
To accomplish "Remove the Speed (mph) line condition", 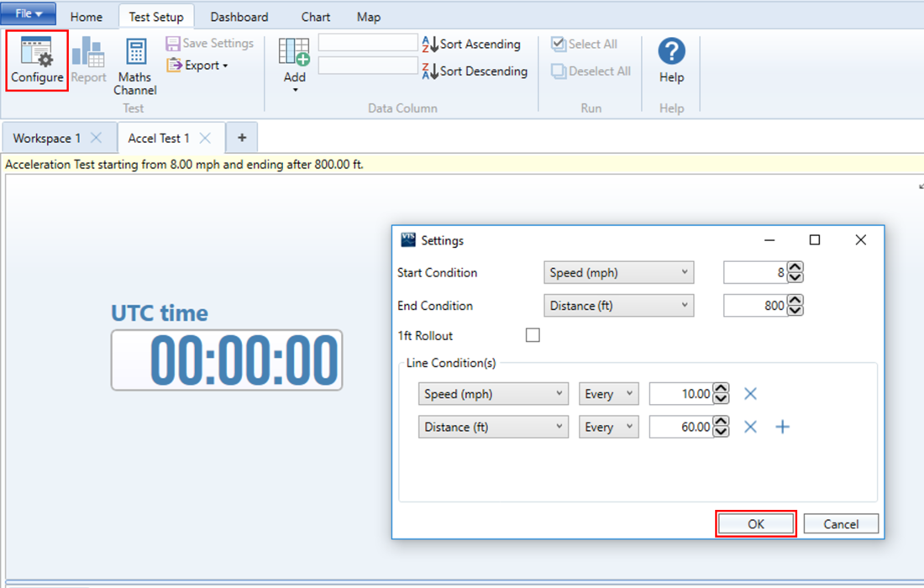I will (x=750, y=394).
